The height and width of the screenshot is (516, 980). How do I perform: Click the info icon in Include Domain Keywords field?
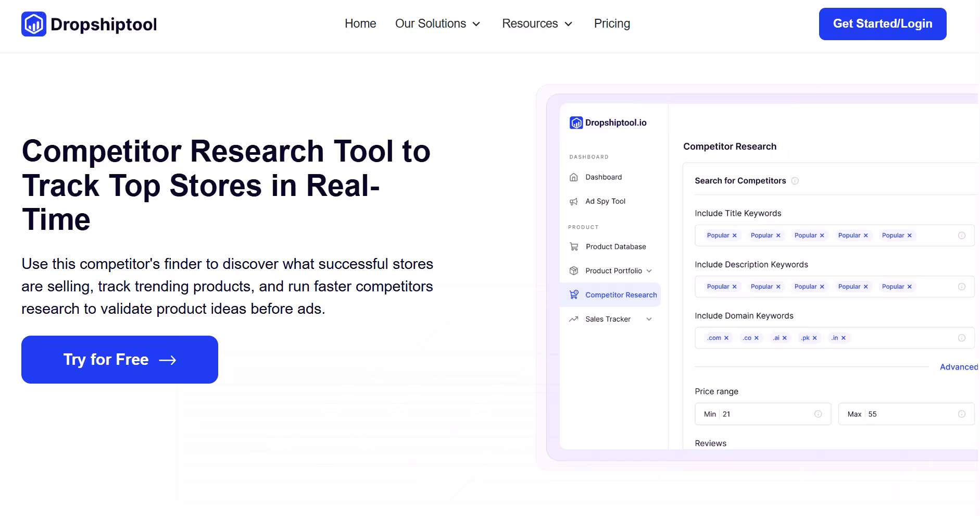[962, 338]
